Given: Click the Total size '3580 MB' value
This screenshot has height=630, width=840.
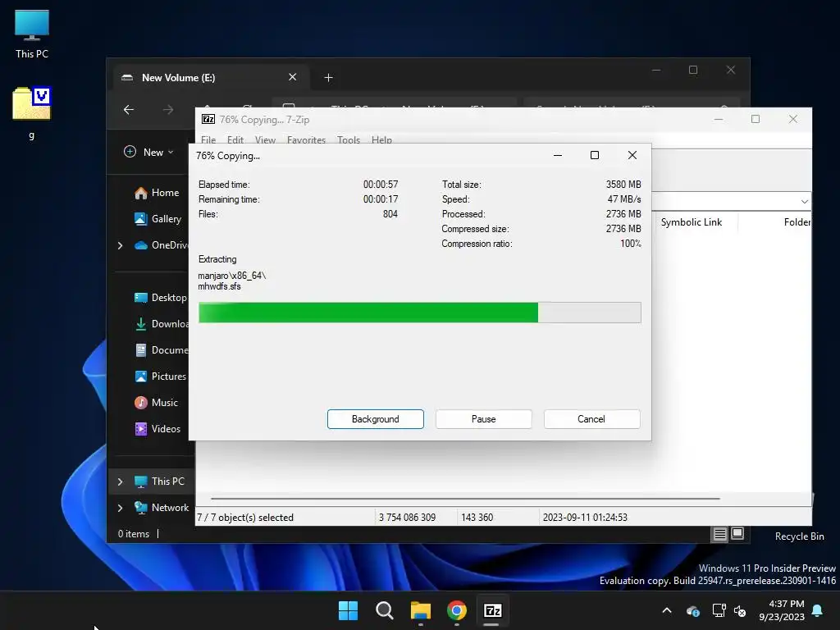Looking at the screenshot, I should pos(623,185).
